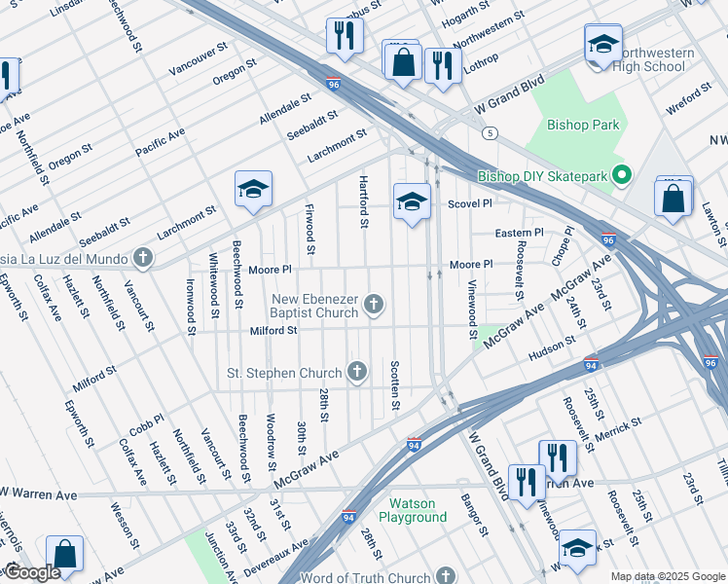728x584 pixels.
Task: Click the school marker at the bottom right
Action: coord(577,551)
